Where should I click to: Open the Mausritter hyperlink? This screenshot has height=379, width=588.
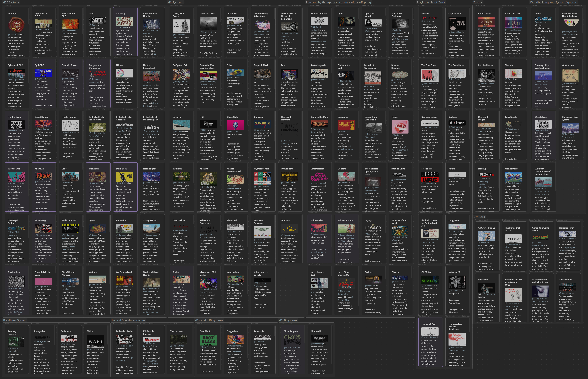pyautogui.click(x=96, y=183)
